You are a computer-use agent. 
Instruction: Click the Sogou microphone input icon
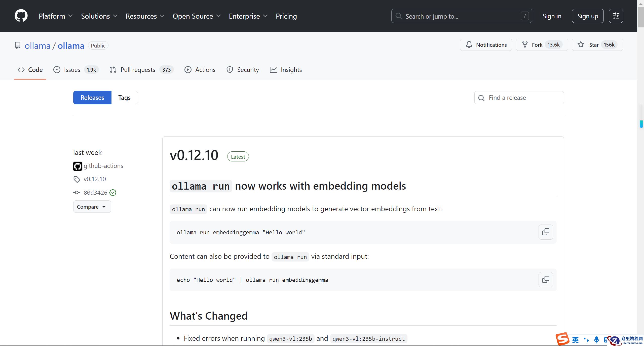[596, 340]
